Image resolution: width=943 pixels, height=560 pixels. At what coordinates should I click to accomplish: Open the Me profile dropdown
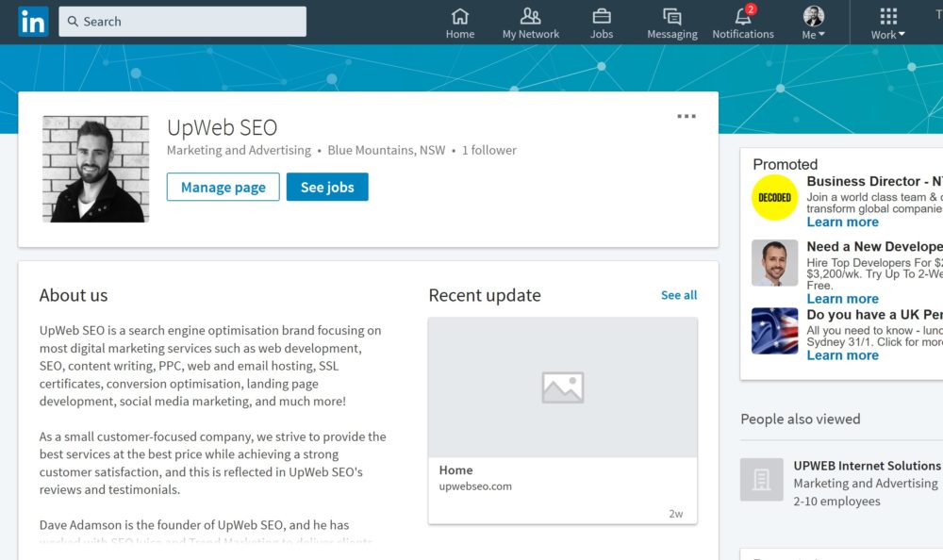coord(814,24)
